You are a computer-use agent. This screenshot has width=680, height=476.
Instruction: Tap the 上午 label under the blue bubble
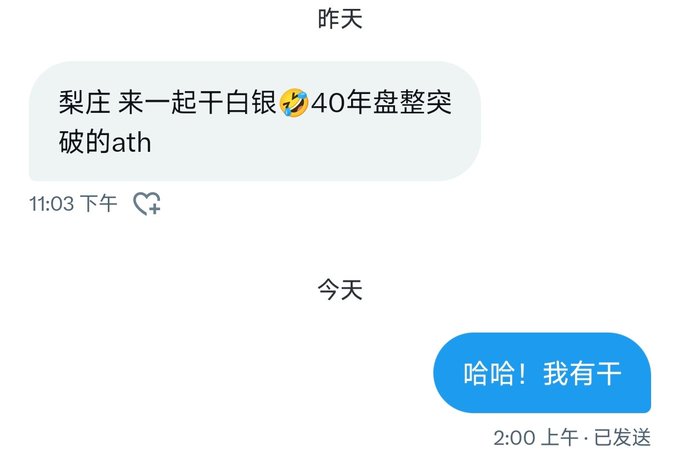click(x=560, y=437)
